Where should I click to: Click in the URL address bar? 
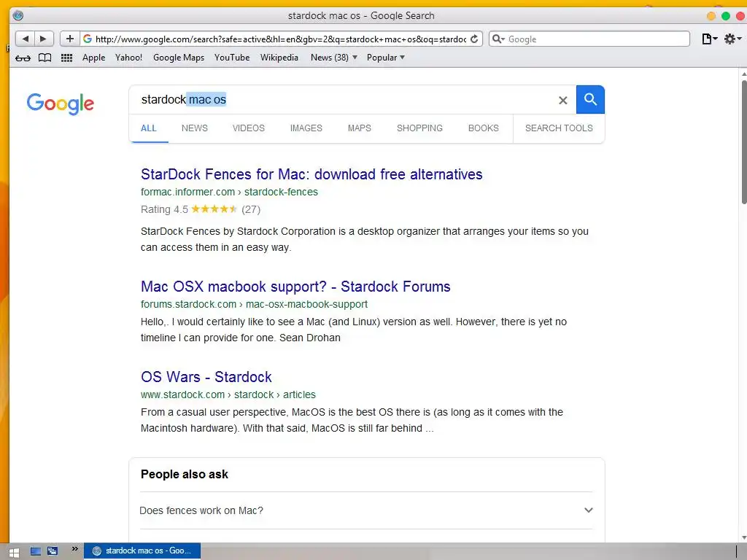[281, 39]
